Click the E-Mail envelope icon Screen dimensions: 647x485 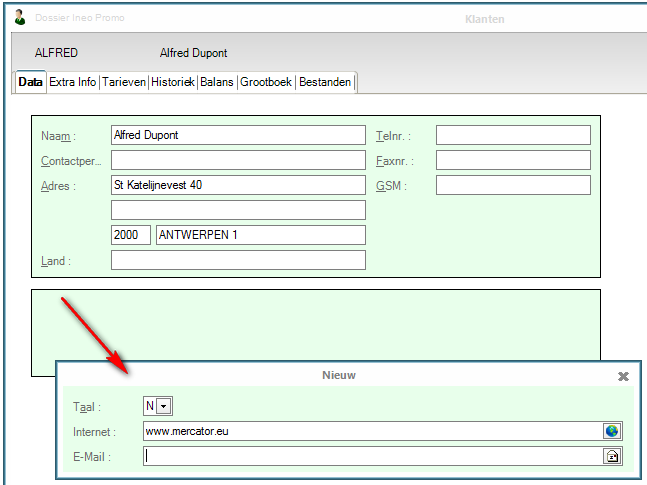tap(612, 456)
